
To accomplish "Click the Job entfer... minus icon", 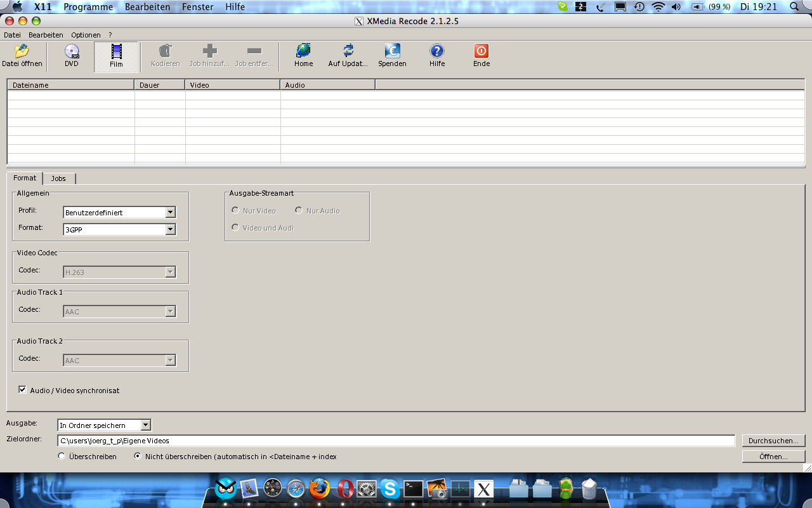I will (254, 56).
